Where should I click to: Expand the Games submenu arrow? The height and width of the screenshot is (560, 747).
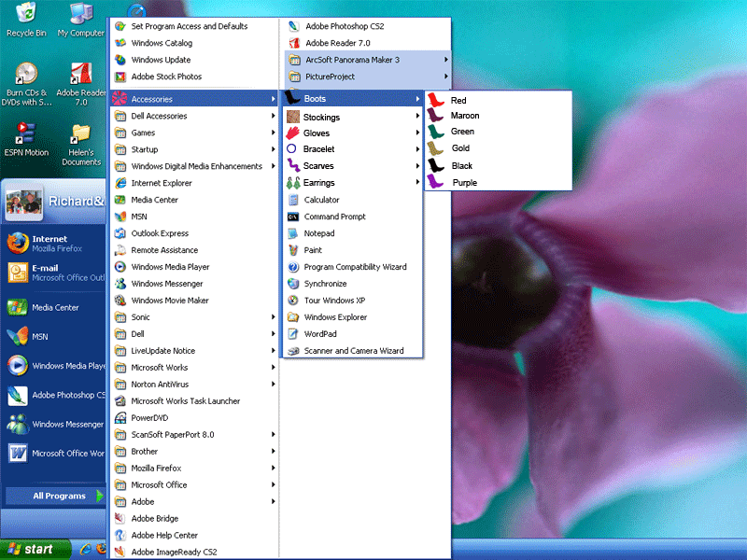click(x=273, y=133)
